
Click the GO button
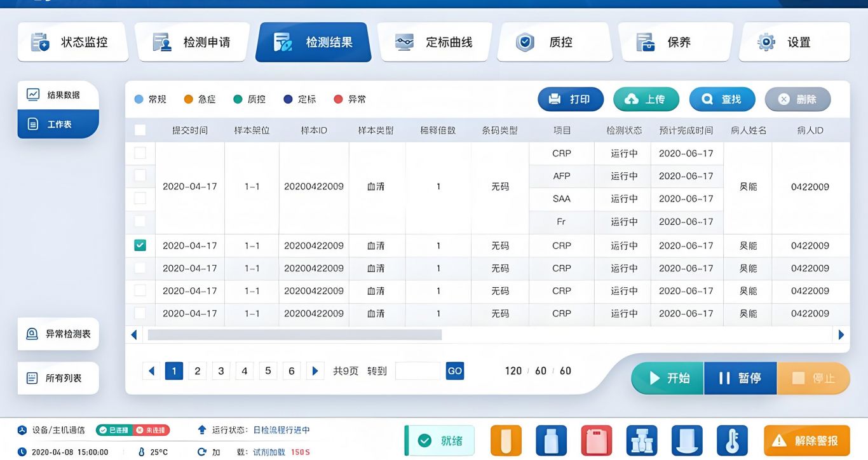point(455,371)
